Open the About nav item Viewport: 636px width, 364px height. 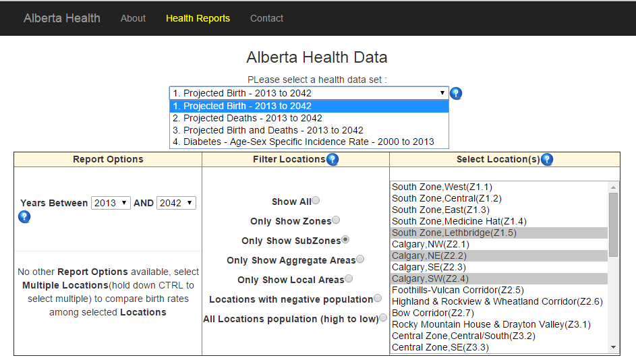(x=133, y=18)
